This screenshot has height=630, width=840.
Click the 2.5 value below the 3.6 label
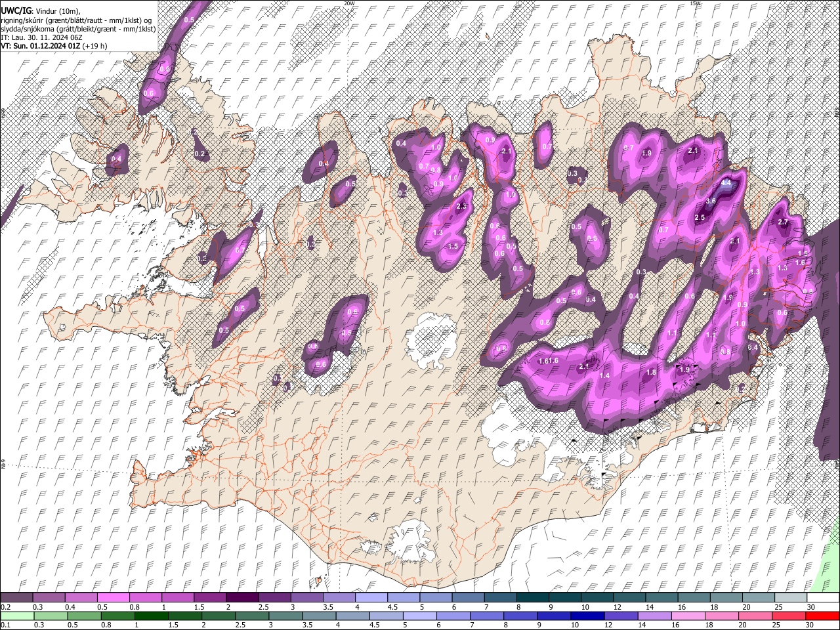[700, 217]
